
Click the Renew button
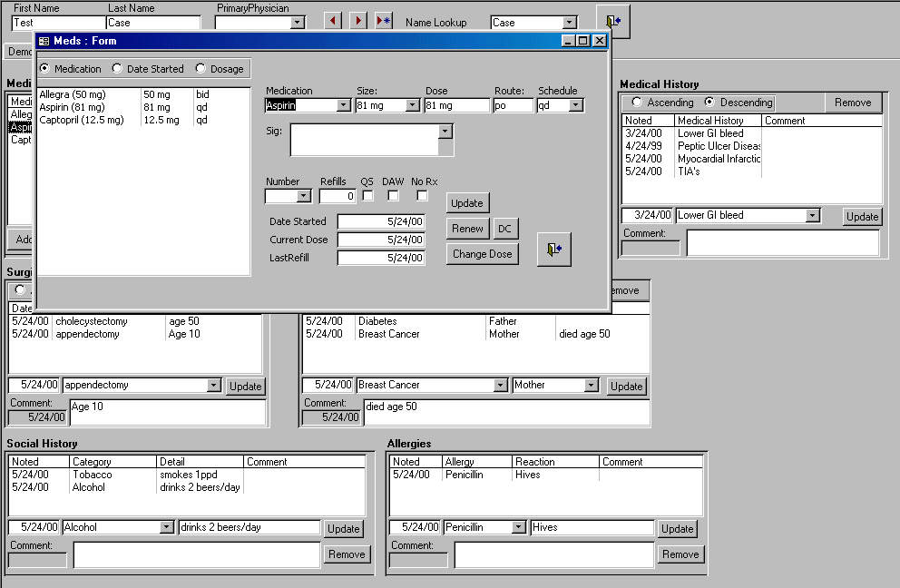tap(467, 229)
